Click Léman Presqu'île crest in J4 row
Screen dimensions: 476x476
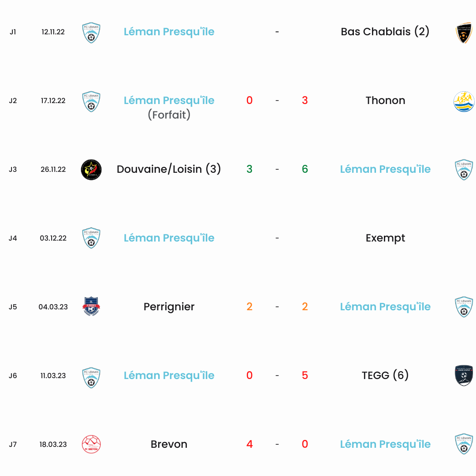[91, 238]
